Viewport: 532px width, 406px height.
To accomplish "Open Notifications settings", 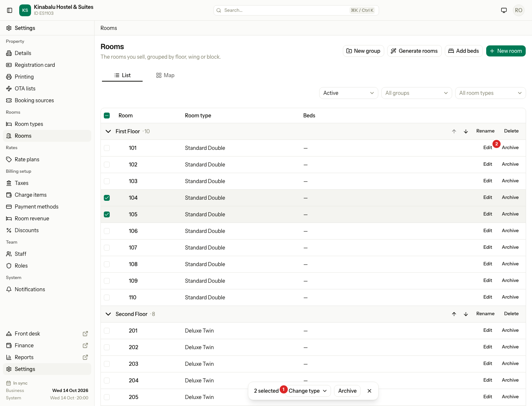I will 47,289.
